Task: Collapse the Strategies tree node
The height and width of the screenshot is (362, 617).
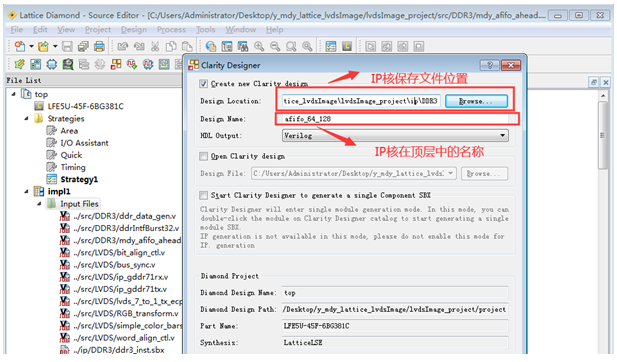Action: pos(26,118)
